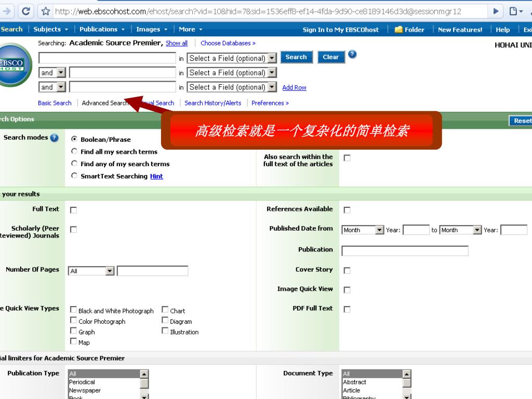This screenshot has height=399, width=532.
Task: Select Find any of my search terms
Action: point(74,163)
